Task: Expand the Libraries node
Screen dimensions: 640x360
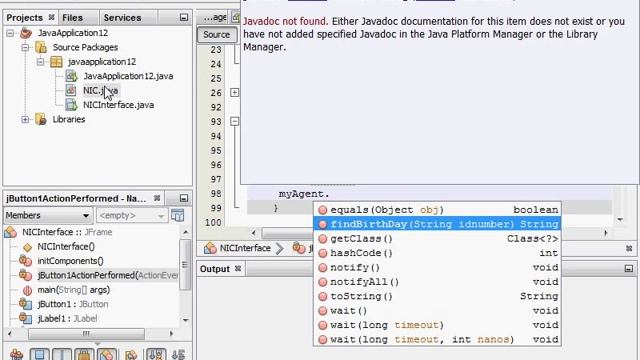Action: tap(25, 120)
